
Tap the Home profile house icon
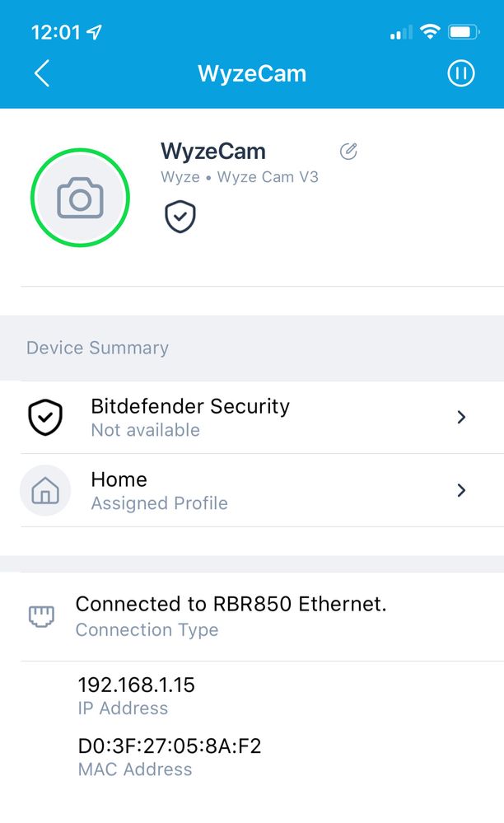point(45,491)
